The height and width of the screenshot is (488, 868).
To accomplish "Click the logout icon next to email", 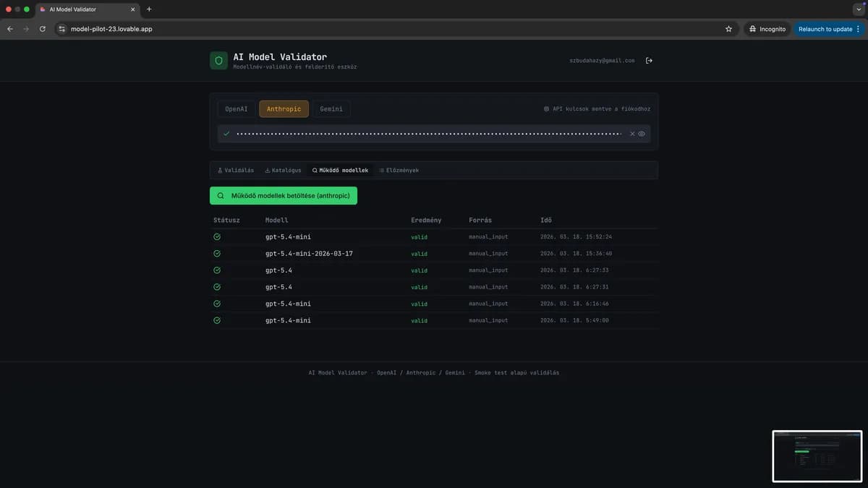I will pyautogui.click(x=649, y=61).
